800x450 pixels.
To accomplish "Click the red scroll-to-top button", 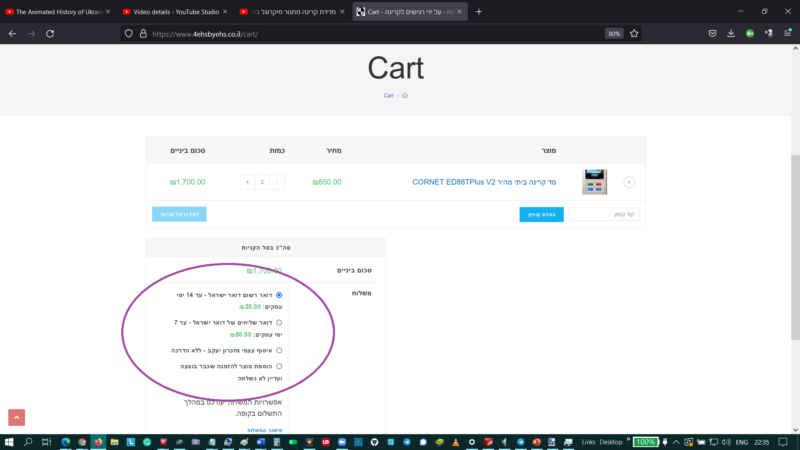I will [16, 417].
